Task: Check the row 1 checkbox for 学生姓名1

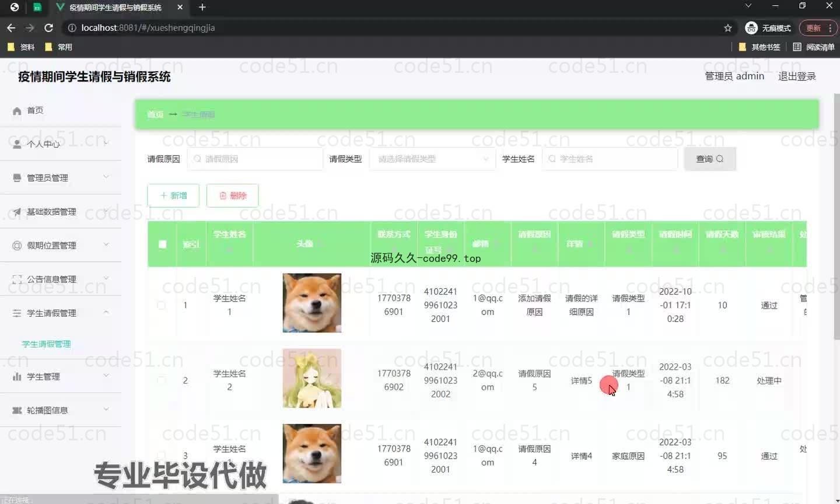Action: click(162, 305)
